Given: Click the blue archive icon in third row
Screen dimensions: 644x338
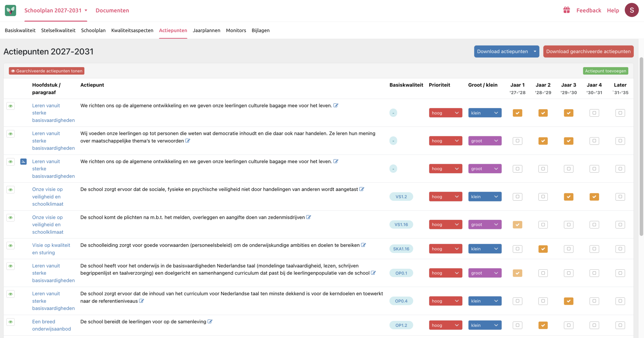Looking at the screenshot, I should [23, 162].
